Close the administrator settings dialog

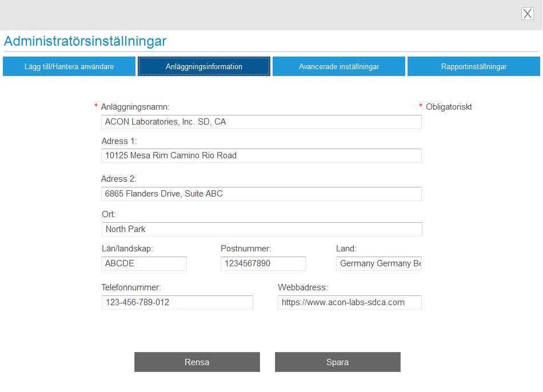tap(527, 14)
